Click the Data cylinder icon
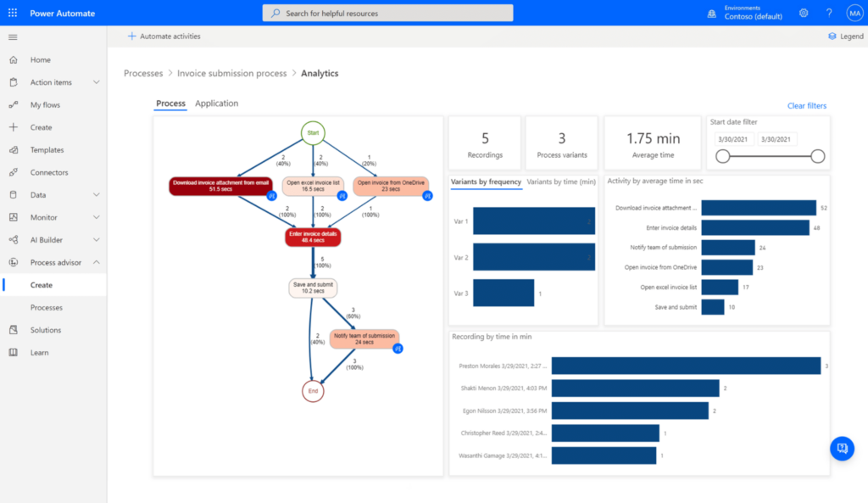The image size is (868, 503). (x=14, y=194)
